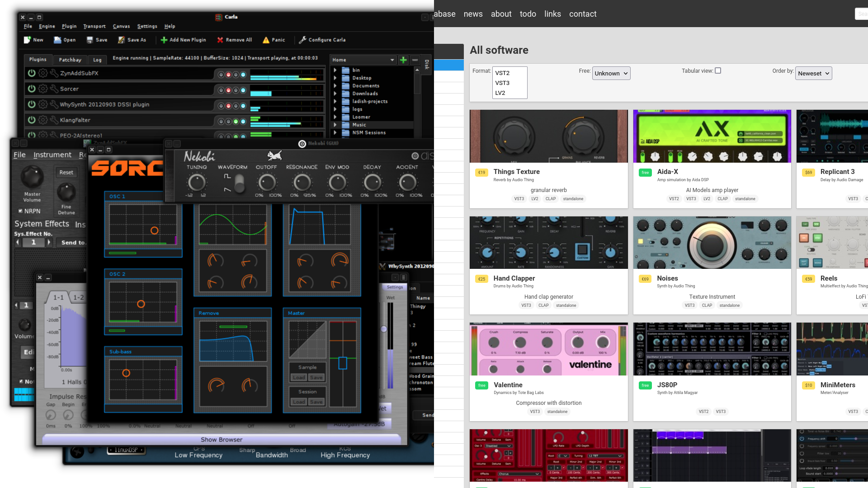
Task: Toggle power for WhySynth DSSI plugin
Action: (32, 104)
